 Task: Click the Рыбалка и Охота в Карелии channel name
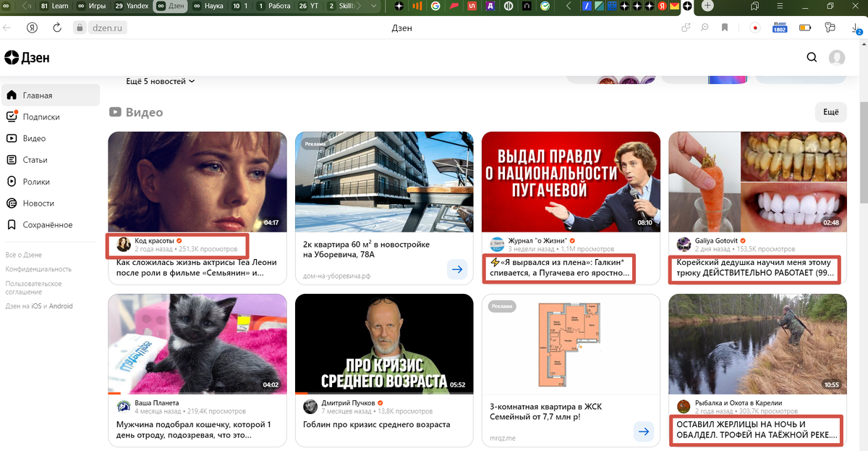pyautogui.click(x=739, y=402)
